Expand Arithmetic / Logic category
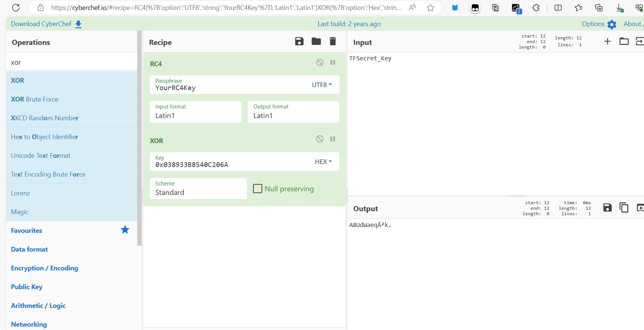Image resolution: width=644 pixels, height=330 pixels. [71, 305]
